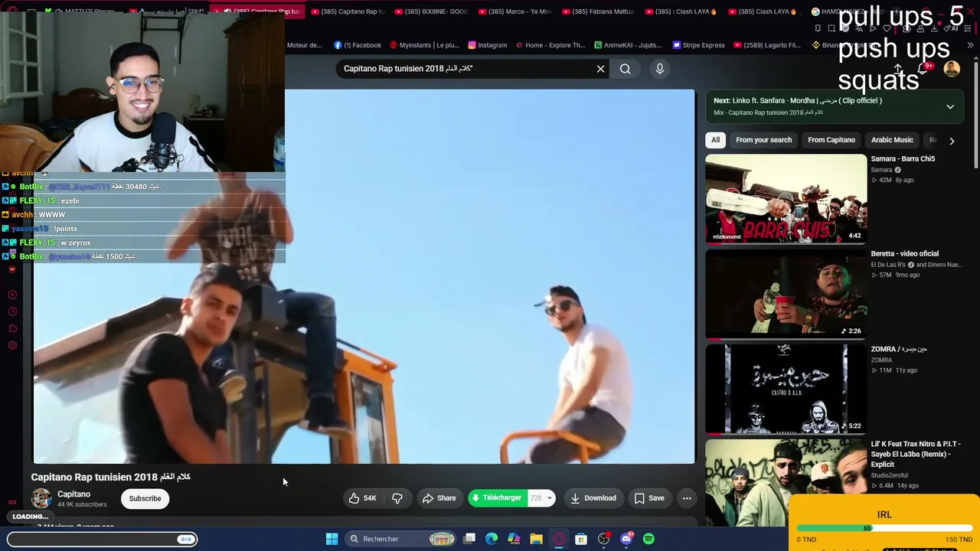The image size is (980, 551).
Task: Switch to the Marco - Ya Mima tab
Action: [x=514, y=11]
